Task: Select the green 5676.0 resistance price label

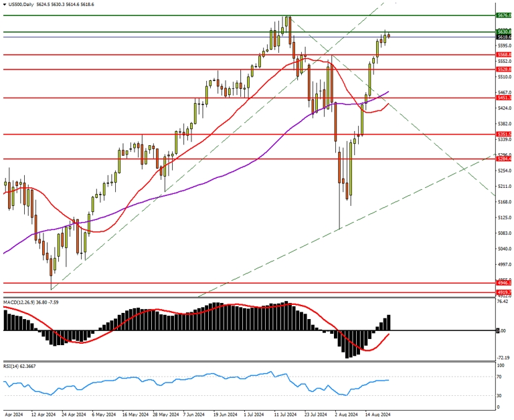Action: pos(504,15)
